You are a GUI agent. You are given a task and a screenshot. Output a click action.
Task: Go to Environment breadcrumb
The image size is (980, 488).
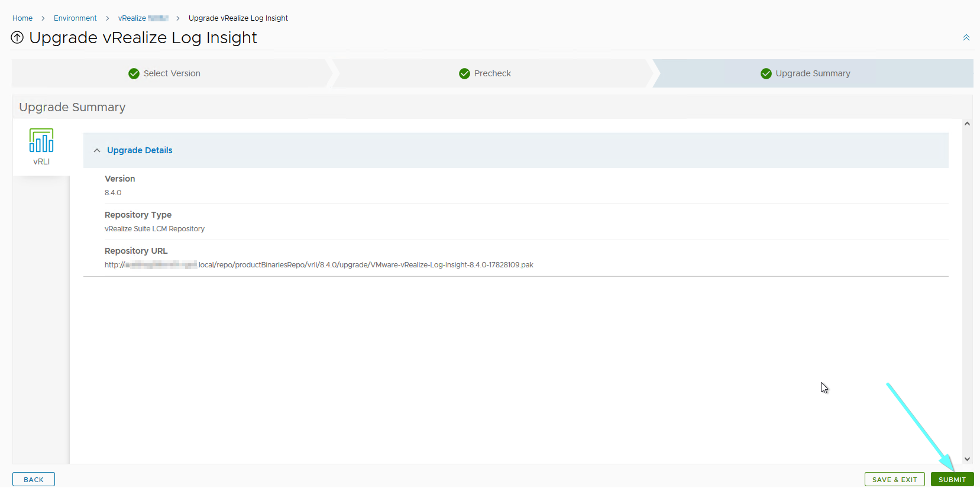75,18
